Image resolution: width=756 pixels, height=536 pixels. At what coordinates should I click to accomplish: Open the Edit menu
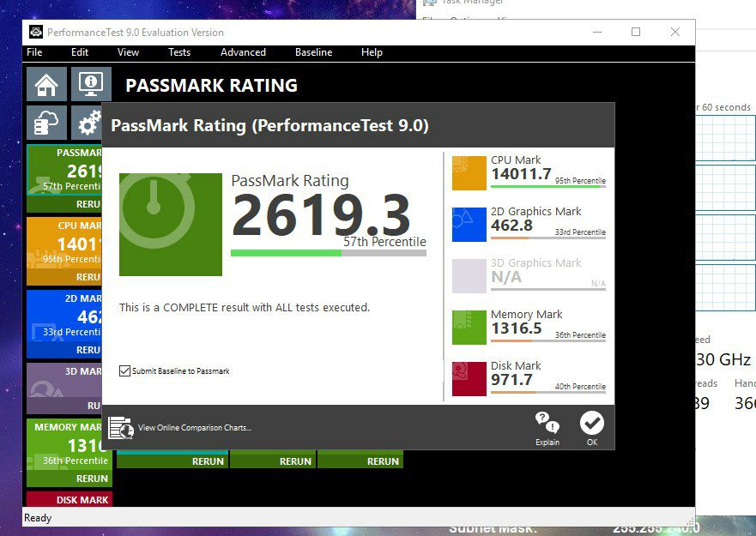80,52
